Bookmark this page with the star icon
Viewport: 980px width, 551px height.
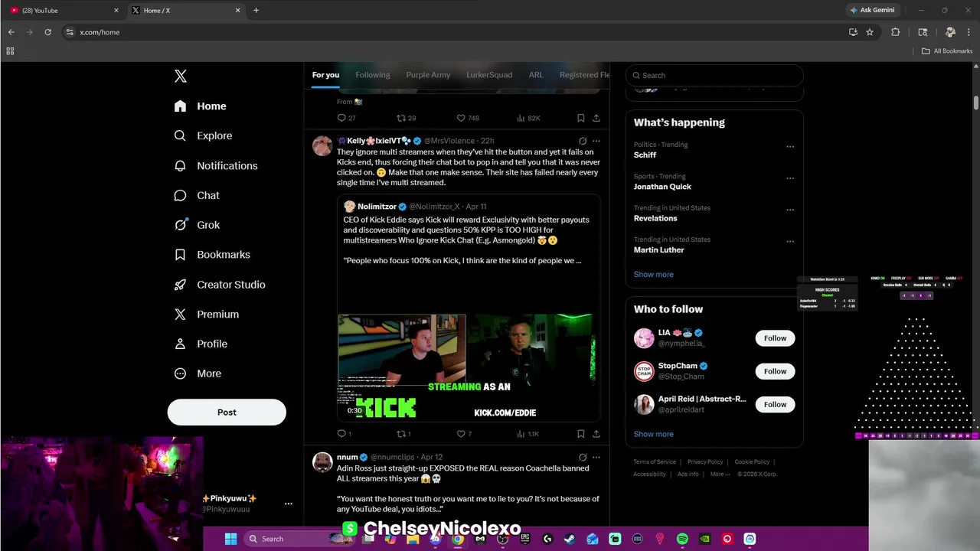tap(870, 32)
